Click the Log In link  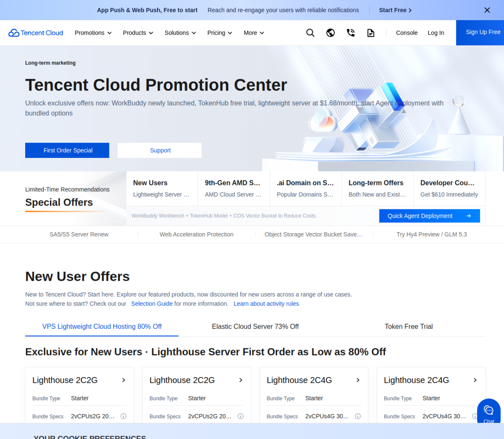click(x=436, y=33)
